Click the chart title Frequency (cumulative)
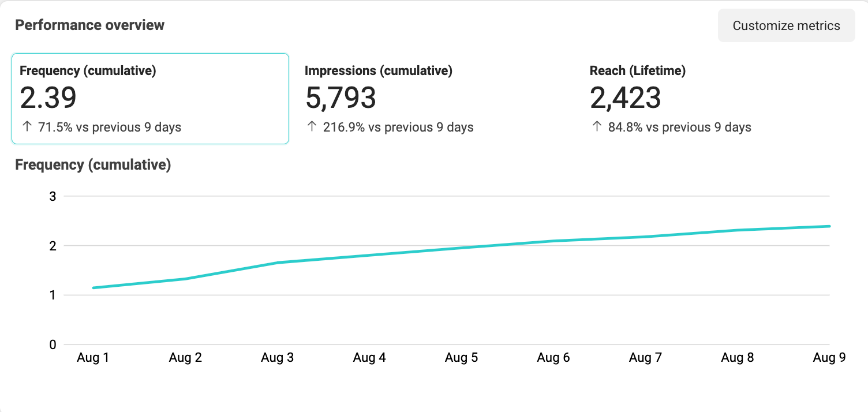868x412 pixels. click(93, 164)
